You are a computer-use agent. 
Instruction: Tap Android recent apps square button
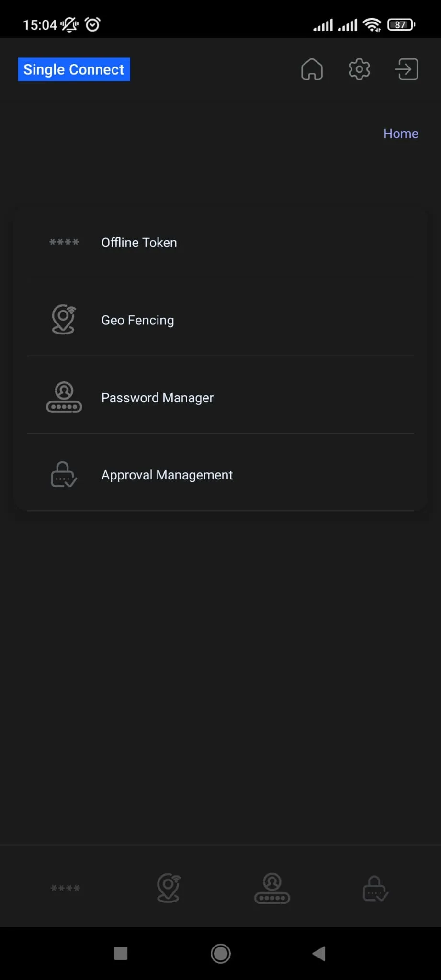click(121, 953)
